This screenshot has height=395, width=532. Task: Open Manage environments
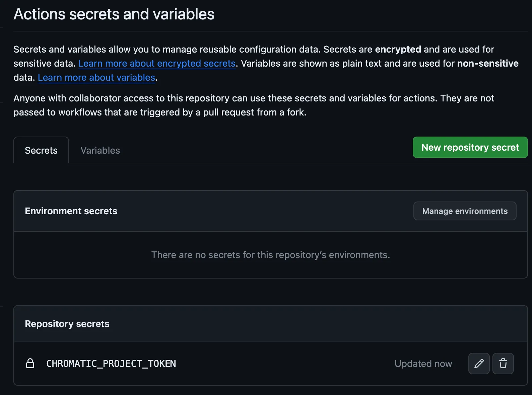(465, 211)
